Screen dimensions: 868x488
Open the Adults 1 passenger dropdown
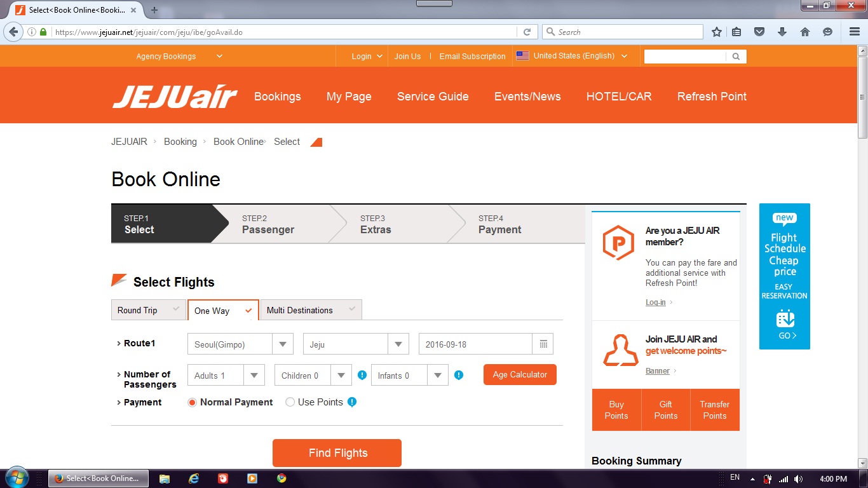point(226,375)
